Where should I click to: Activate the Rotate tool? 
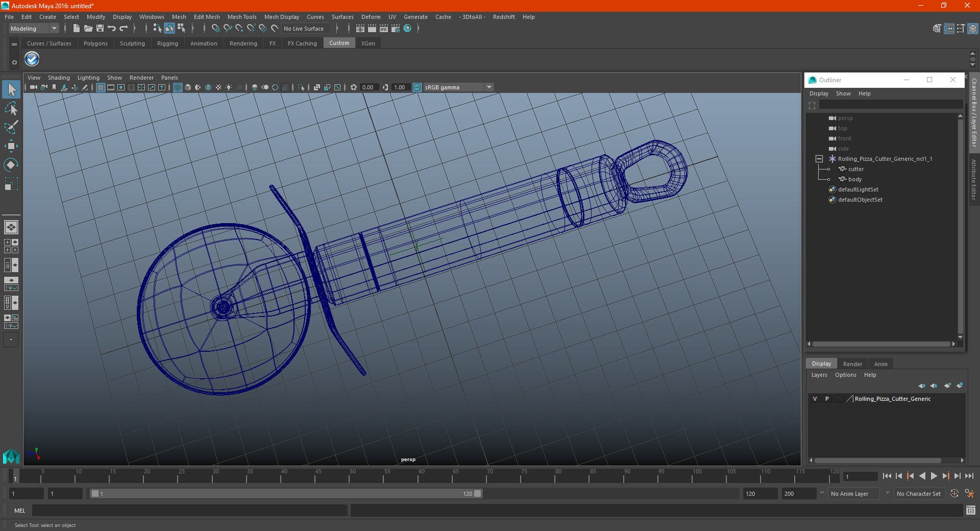(11, 164)
